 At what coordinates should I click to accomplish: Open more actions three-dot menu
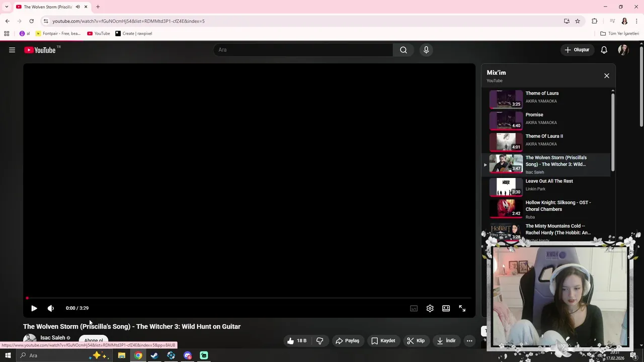pos(469,341)
